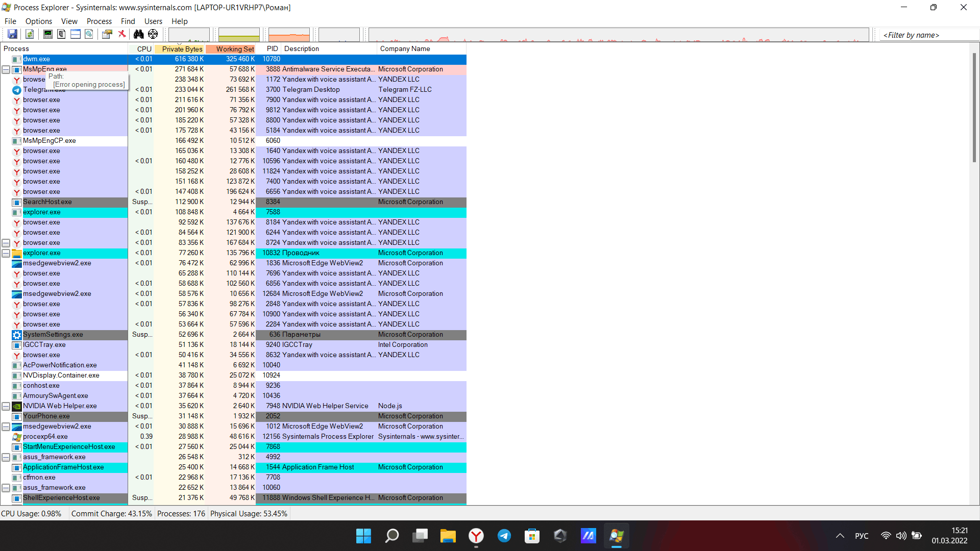
Task: Sort by the Company Name column header
Action: point(422,49)
